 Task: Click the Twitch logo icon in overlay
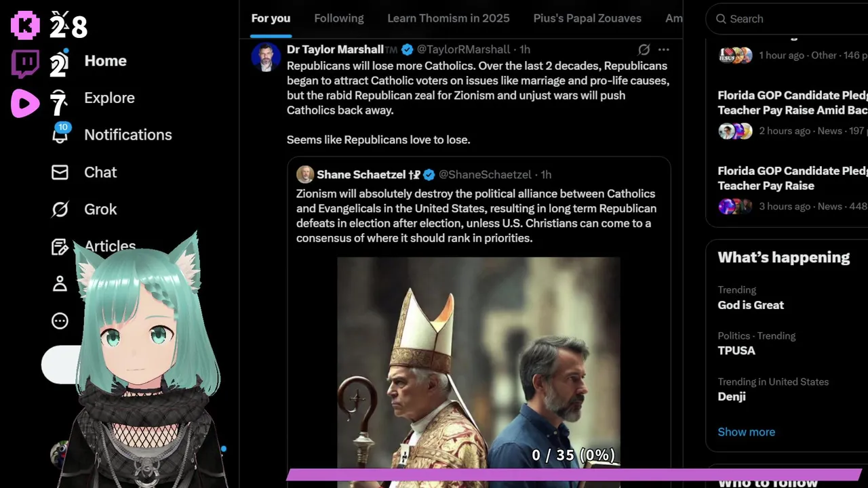pyautogui.click(x=25, y=64)
